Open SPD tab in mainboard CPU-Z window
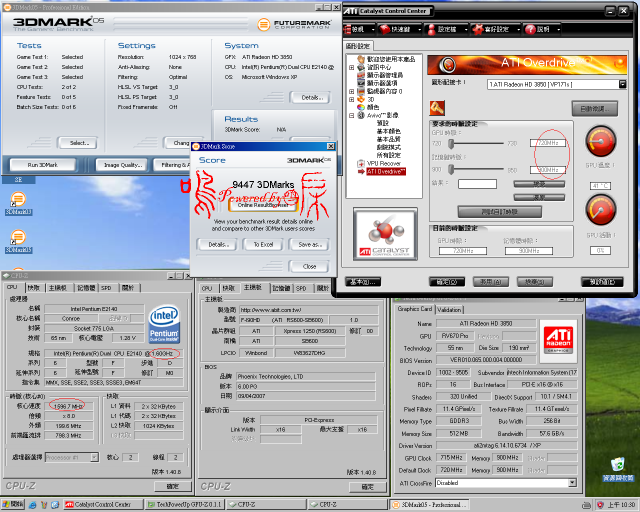Image resolution: width=640 pixels, height=512 pixels. click(301, 288)
